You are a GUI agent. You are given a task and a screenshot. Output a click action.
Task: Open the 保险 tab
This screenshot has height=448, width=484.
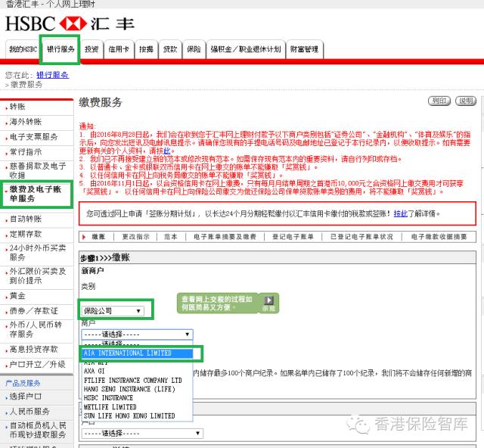[x=194, y=49]
